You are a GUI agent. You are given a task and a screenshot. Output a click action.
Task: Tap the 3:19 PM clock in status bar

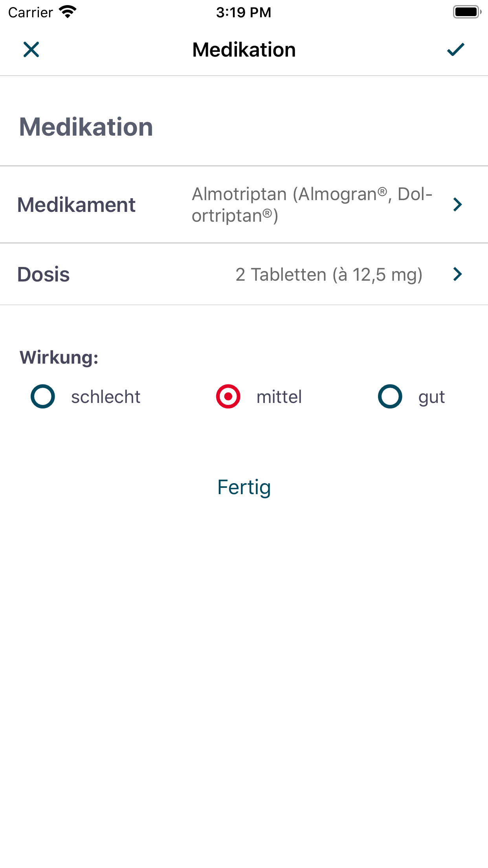[x=244, y=12]
